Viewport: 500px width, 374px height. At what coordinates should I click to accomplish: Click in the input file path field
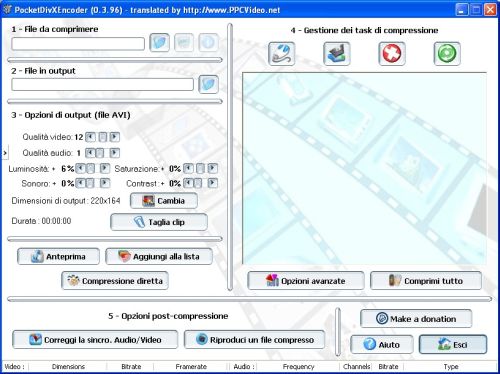[78, 44]
